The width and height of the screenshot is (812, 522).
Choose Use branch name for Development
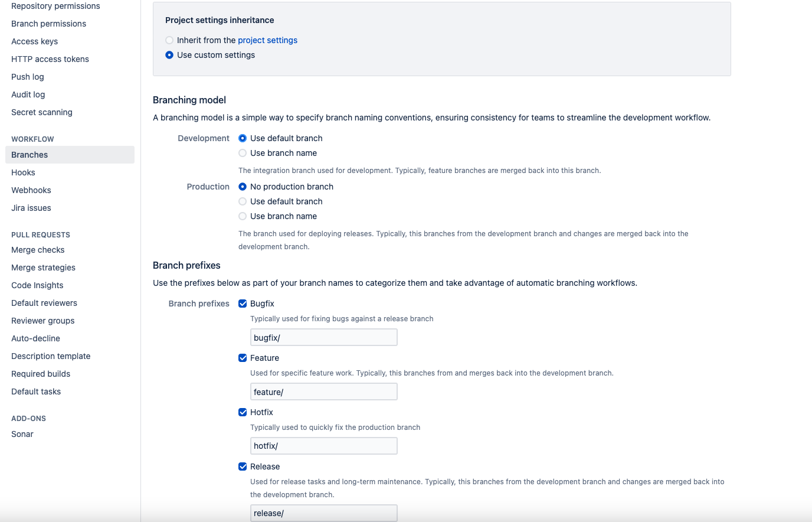(x=243, y=153)
